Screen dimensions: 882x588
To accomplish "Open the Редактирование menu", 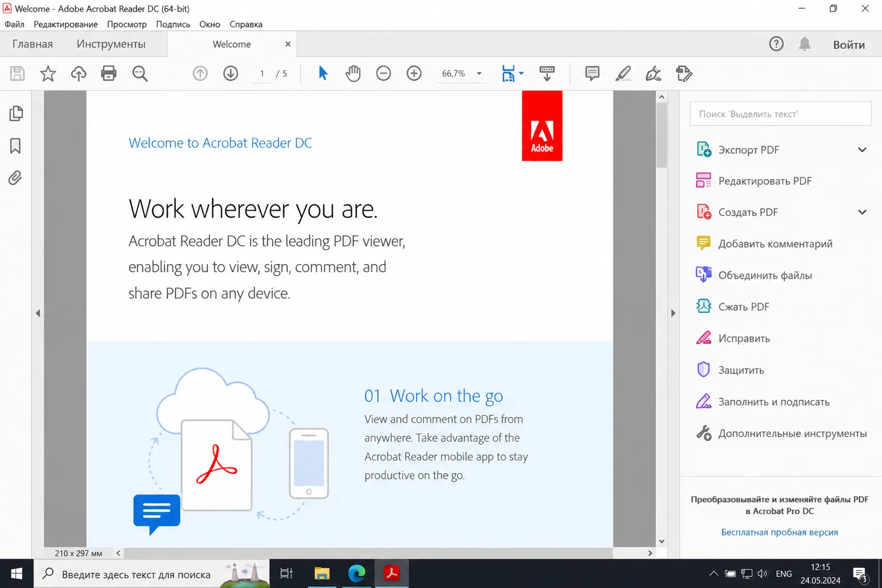I will [x=65, y=24].
